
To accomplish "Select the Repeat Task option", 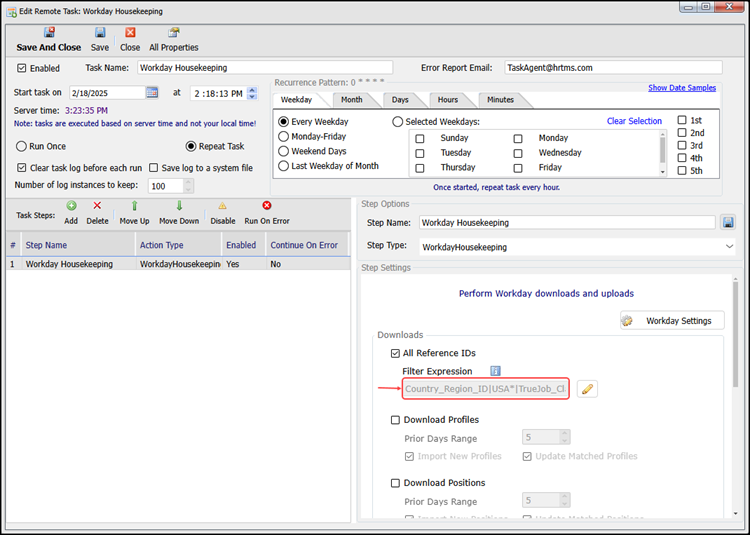I will (x=191, y=146).
